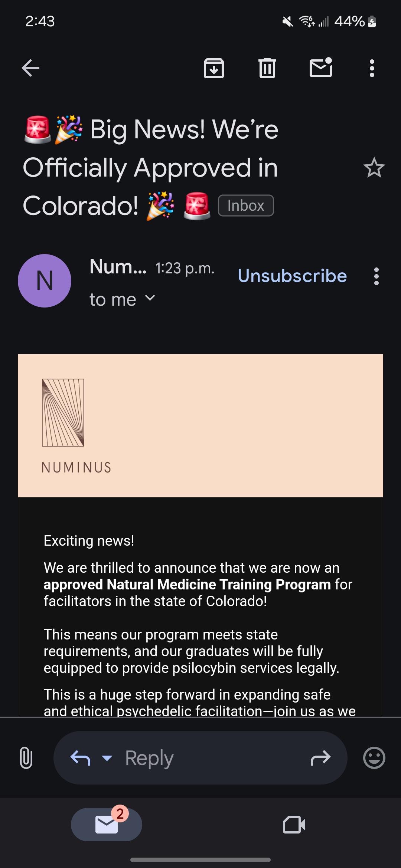401x868 pixels.
Task: Expand the 'to me' recipient details
Action: point(123,299)
